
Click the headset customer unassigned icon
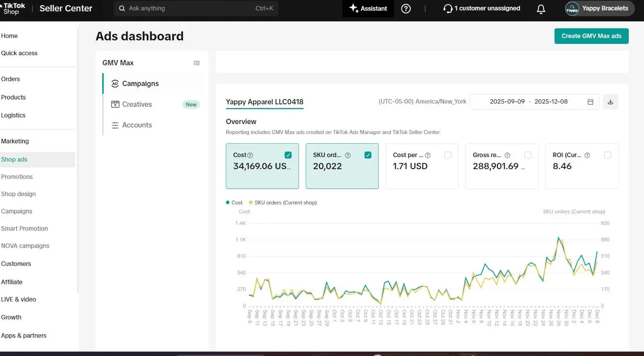[448, 8]
